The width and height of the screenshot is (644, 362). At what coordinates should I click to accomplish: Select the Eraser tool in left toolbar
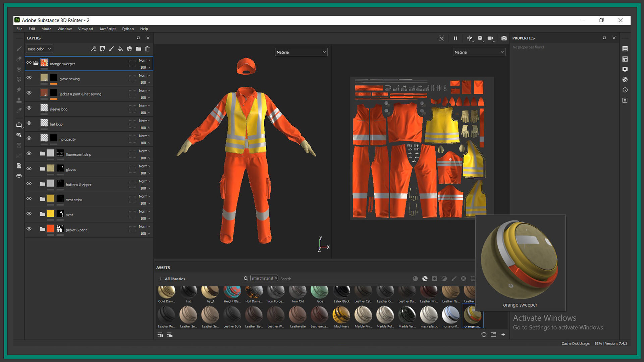tap(19, 59)
